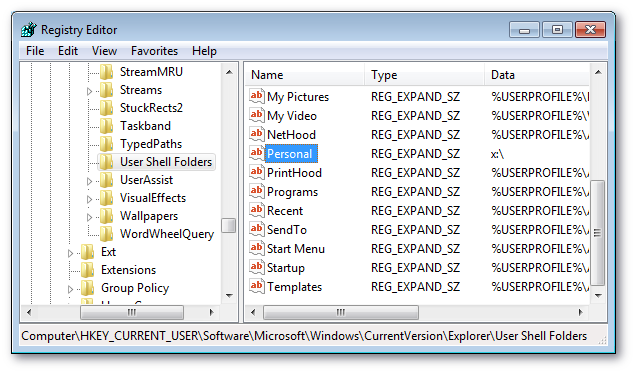This screenshot has width=635, height=373.
Task: Click the tree pane scroll right arrow
Action: (211, 312)
